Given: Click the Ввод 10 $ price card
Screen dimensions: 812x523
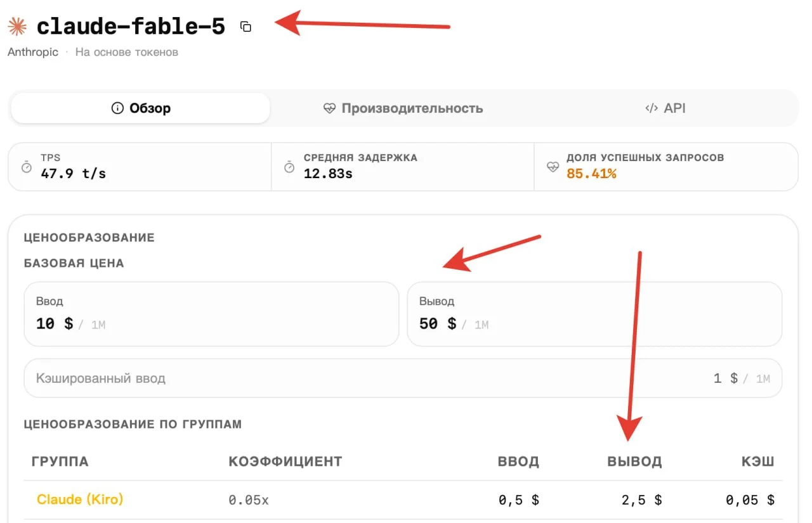Looking at the screenshot, I should point(211,314).
